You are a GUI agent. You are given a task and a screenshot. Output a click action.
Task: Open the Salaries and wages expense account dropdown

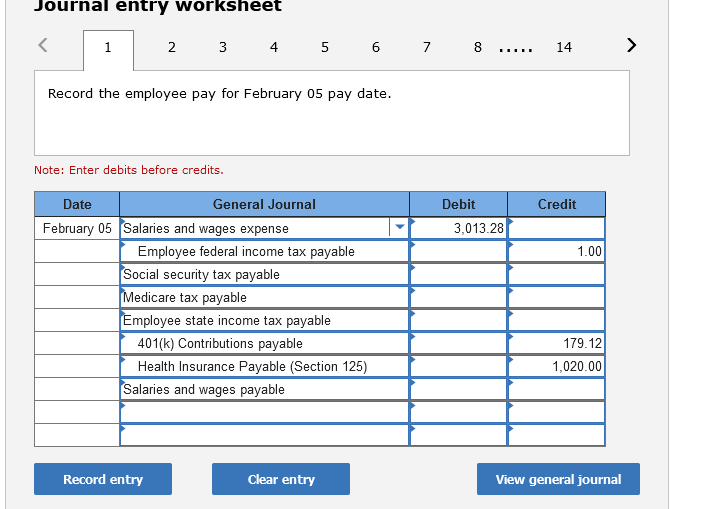coord(399,227)
